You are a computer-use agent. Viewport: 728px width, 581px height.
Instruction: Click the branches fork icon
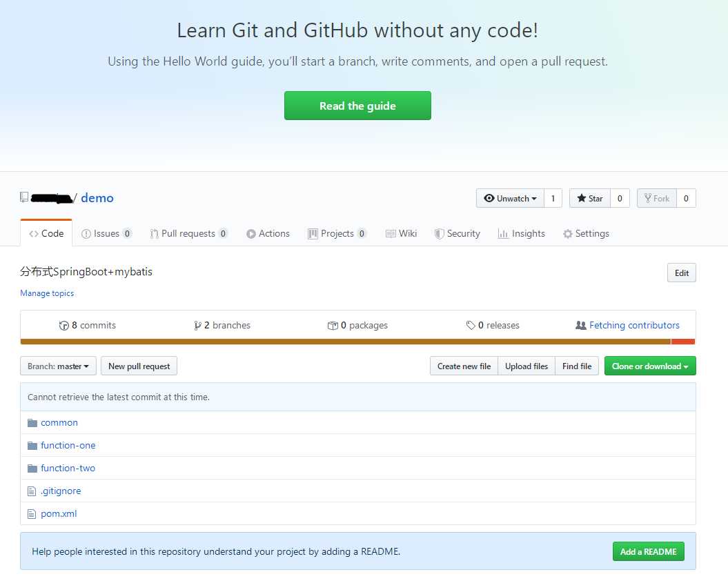197,326
